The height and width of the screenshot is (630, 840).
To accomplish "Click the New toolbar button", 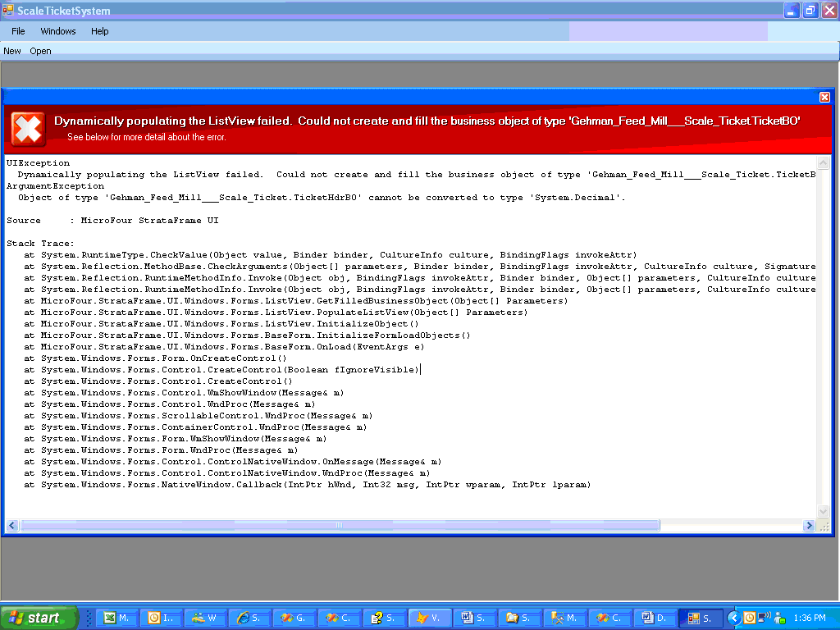I will (12, 51).
